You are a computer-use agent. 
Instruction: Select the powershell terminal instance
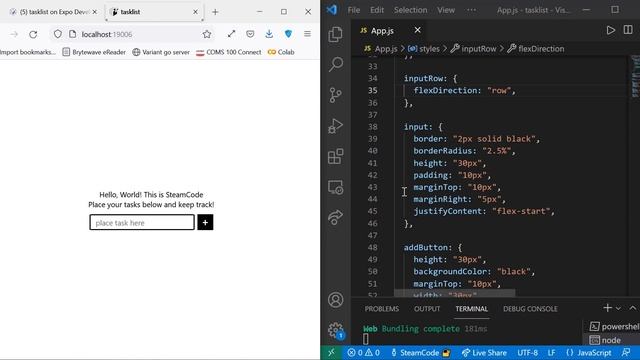tap(614, 327)
